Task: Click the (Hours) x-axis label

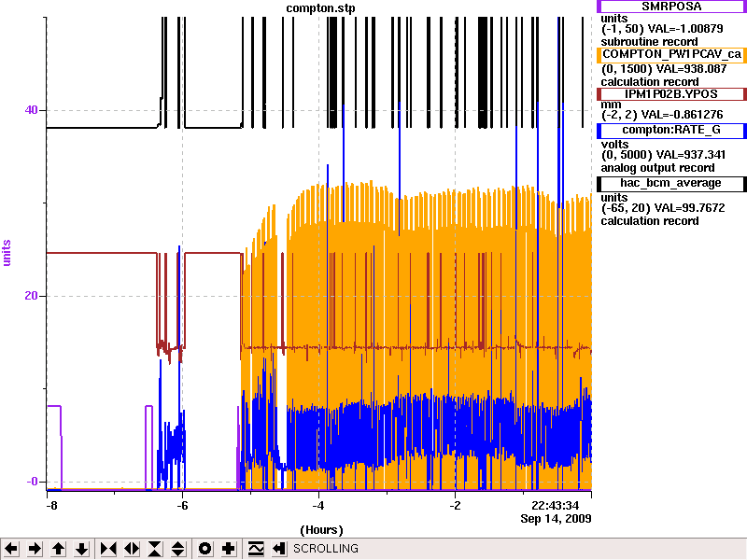Action: [x=321, y=530]
